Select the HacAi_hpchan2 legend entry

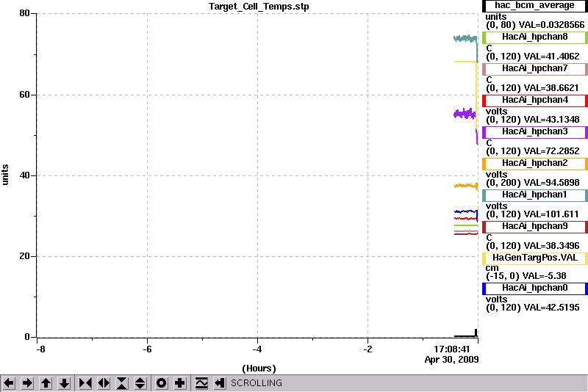(535, 164)
